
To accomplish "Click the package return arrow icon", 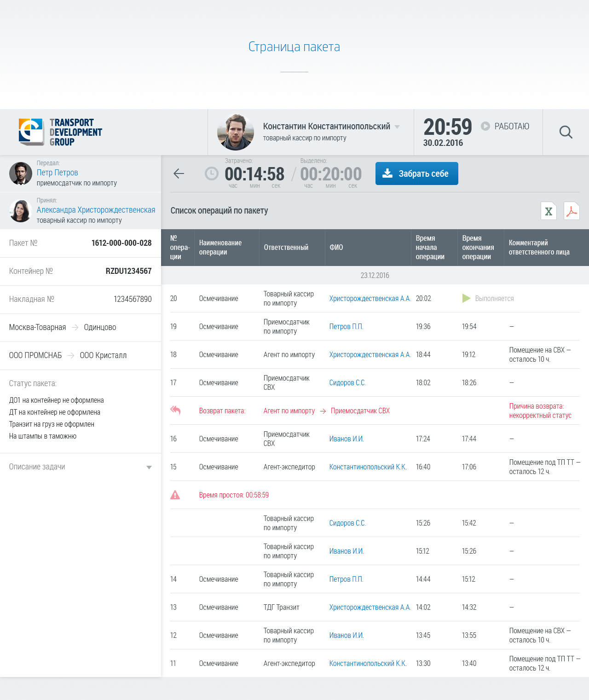I will click(175, 410).
